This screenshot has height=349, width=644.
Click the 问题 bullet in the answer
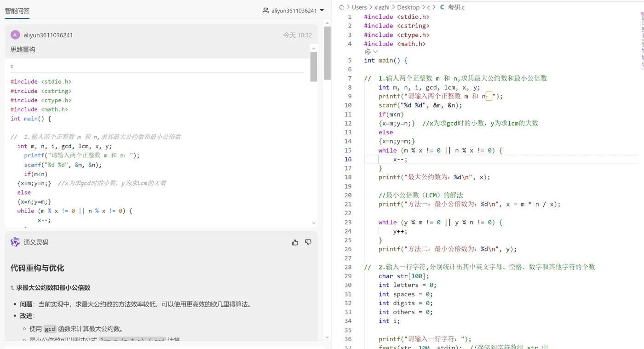coord(26,304)
